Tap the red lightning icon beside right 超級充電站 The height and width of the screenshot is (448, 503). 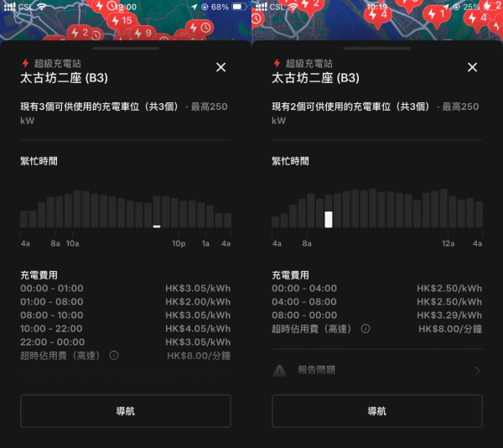click(x=277, y=63)
